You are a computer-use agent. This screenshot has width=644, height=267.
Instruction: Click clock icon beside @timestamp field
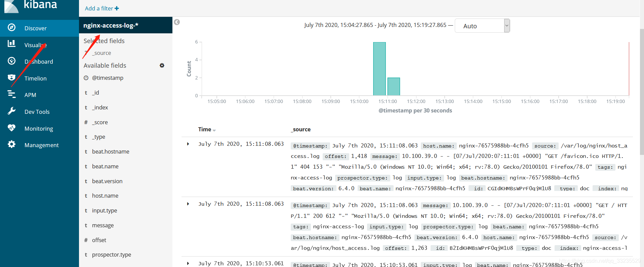coord(86,78)
